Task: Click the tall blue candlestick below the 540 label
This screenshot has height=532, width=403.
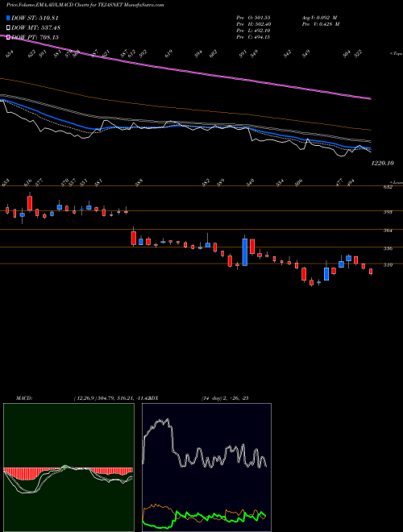Action: point(244,252)
